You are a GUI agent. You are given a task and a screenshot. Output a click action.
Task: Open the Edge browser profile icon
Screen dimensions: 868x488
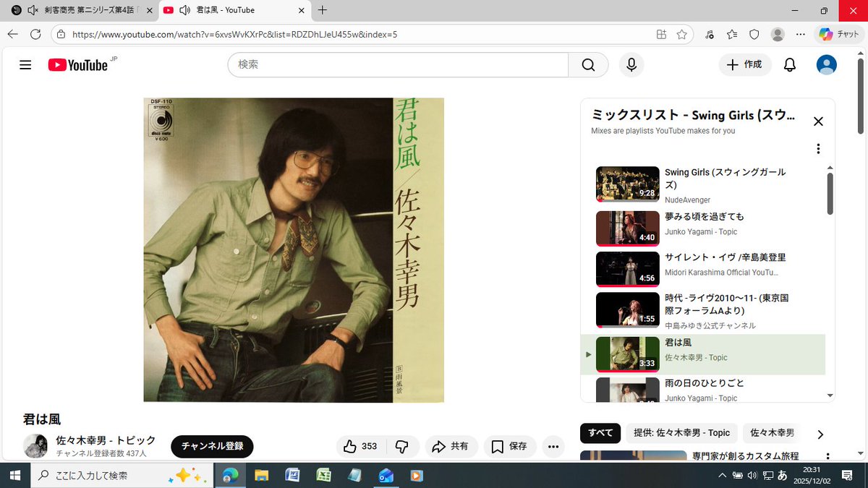coord(778,34)
